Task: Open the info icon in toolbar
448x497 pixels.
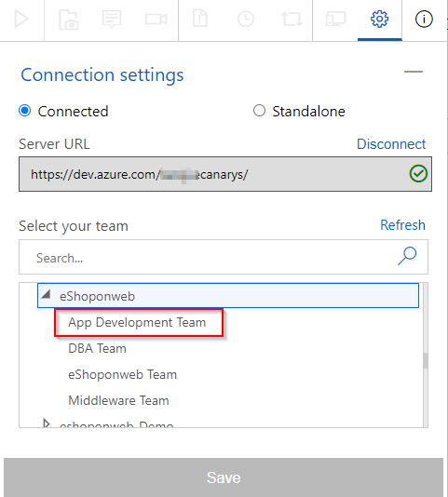Action: pos(424,19)
